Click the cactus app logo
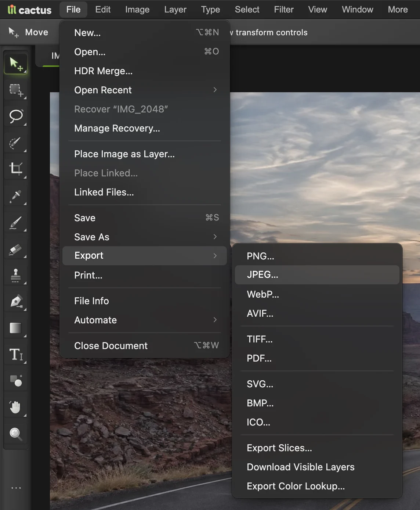The height and width of the screenshot is (510, 420). (x=29, y=10)
